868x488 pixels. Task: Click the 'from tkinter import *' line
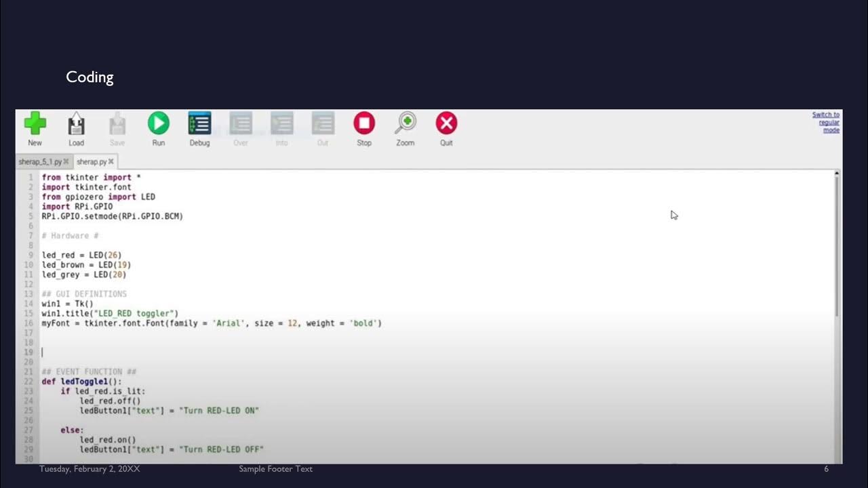point(91,177)
